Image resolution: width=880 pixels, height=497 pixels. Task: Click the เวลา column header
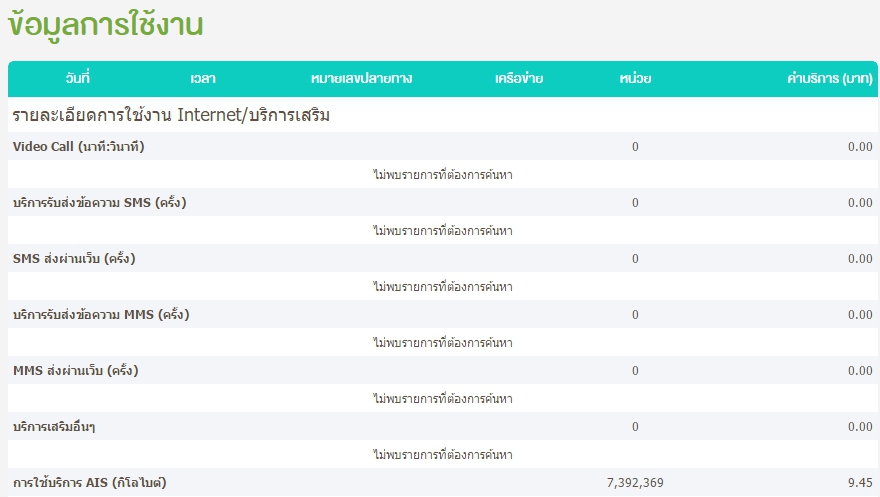203,78
